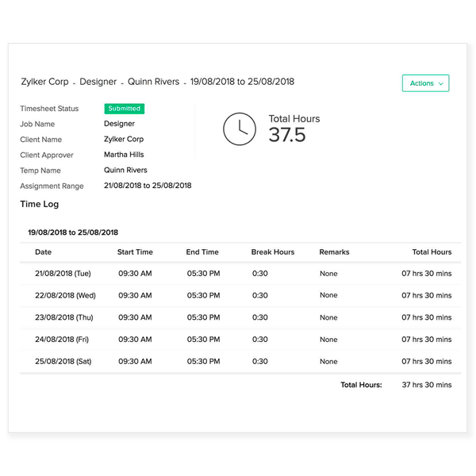Viewport: 476px width, 476px height.
Task: Click the Designer breadcrumb in the header
Action: point(98,82)
